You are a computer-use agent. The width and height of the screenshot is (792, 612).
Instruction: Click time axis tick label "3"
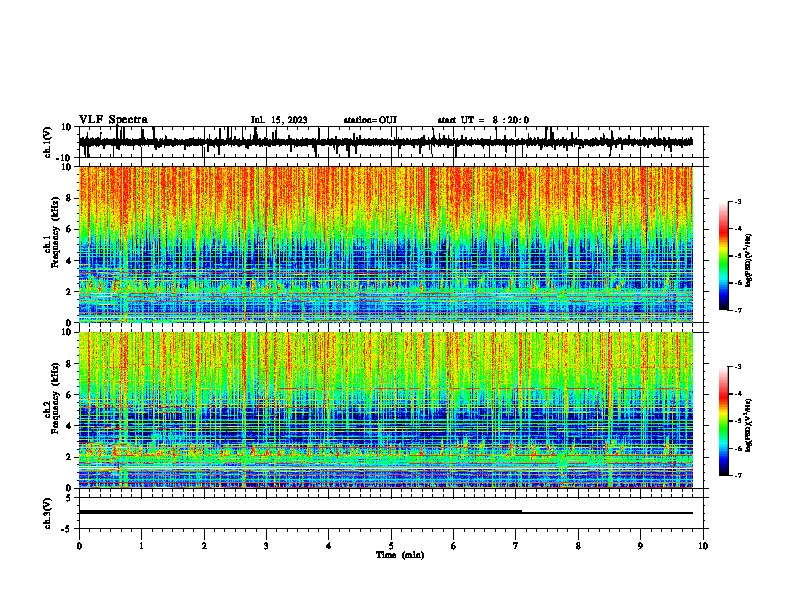[x=266, y=546]
